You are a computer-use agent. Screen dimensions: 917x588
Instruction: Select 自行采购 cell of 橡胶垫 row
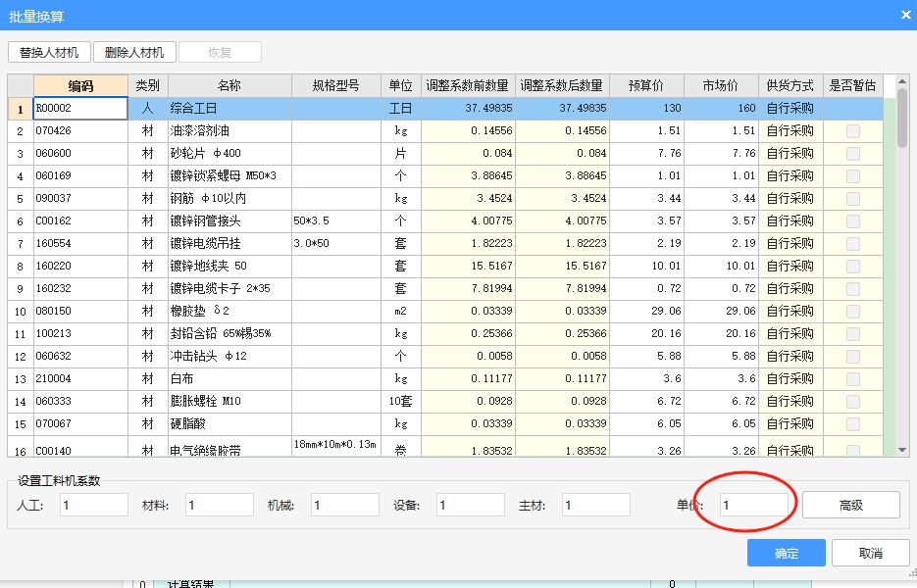790,311
